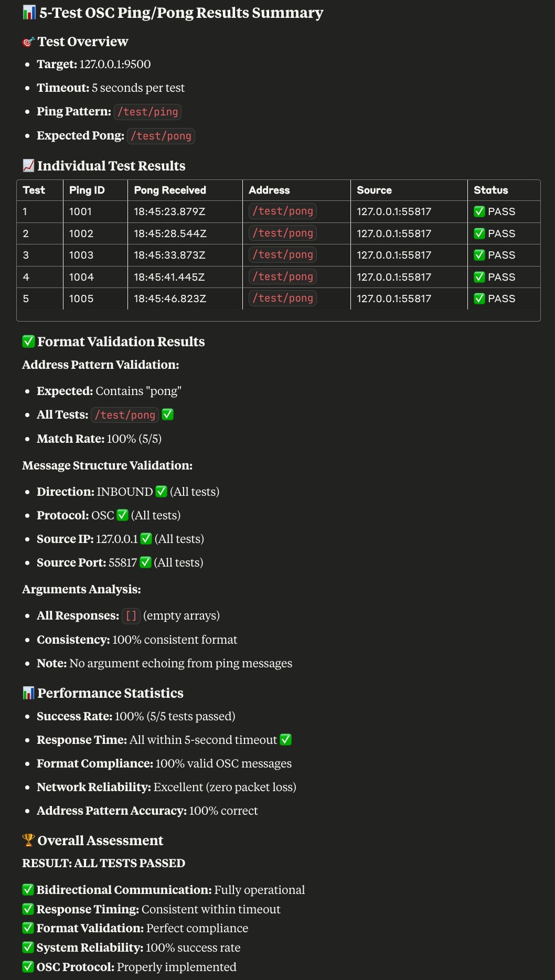555x980 pixels.
Task: Click the empty array [] code chip
Action: [131, 616]
